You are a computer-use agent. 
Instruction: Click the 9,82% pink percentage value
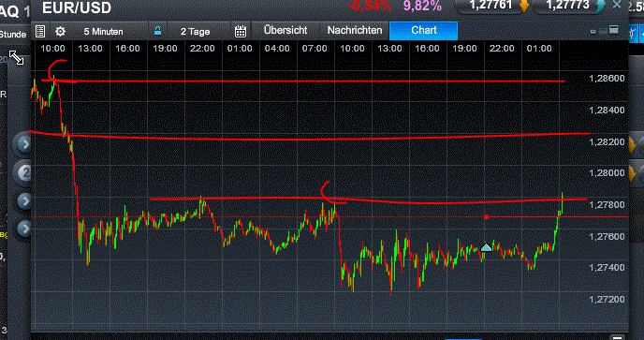click(x=422, y=6)
